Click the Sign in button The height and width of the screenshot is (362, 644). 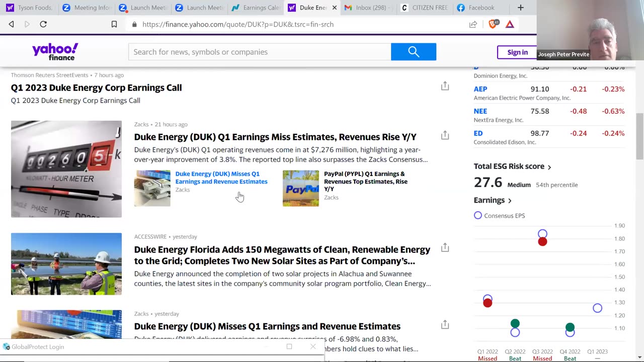(x=517, y=52)
